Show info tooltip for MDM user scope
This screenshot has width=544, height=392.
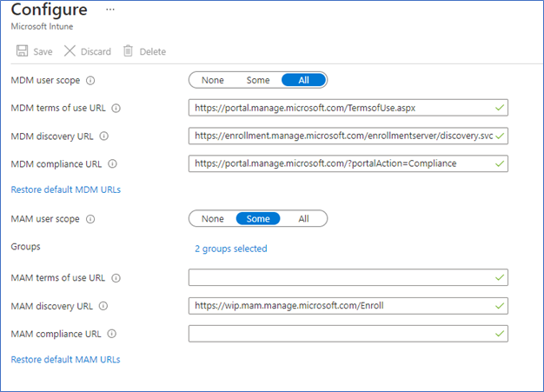[90, 81]
